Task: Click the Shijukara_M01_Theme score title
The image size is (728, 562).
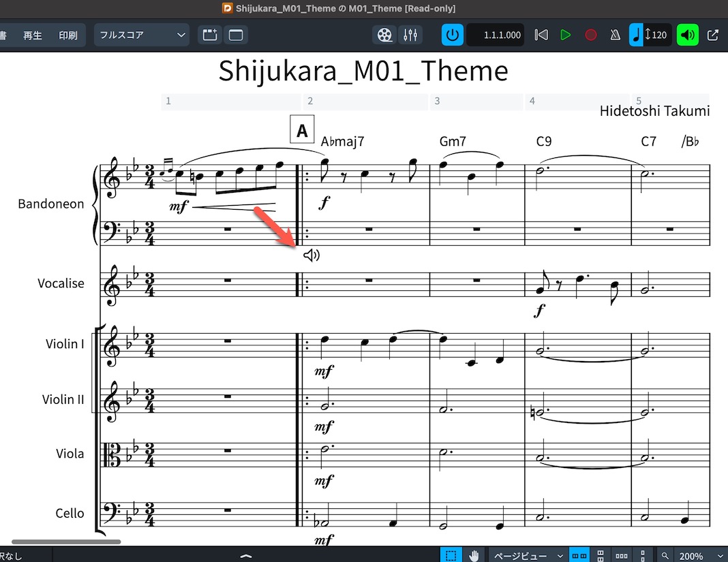Action: tap(363, 71)
